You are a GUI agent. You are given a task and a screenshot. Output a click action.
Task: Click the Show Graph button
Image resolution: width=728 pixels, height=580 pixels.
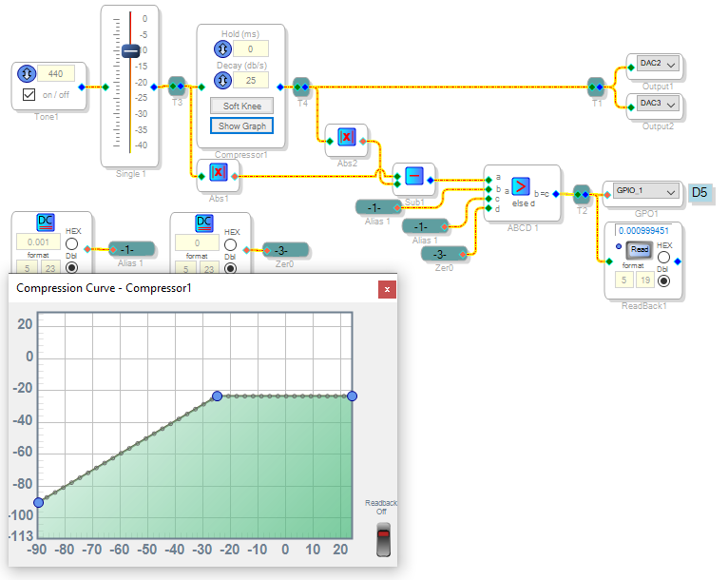tap(242, 126)
